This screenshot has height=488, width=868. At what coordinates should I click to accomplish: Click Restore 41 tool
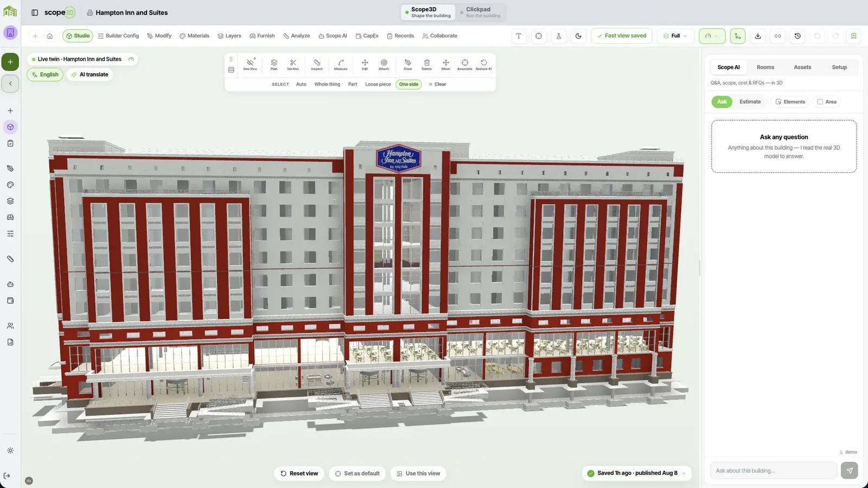coord(484,64)
